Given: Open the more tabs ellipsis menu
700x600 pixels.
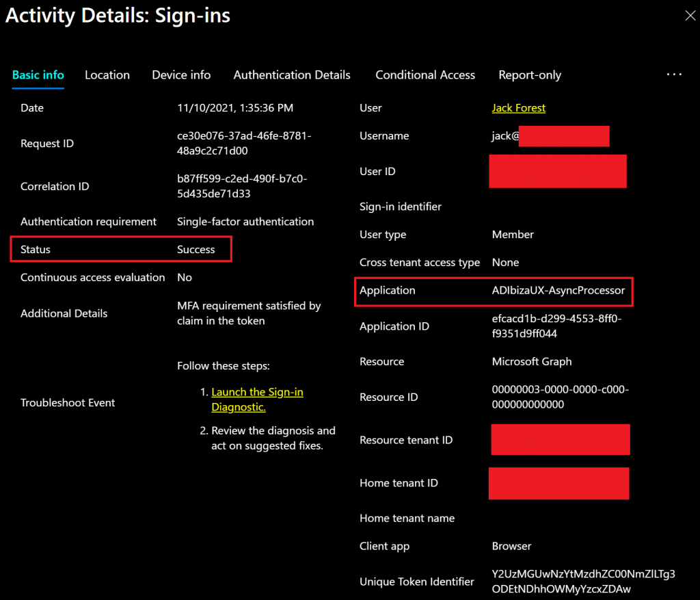Looking at the screenshot, I should 674,75.
